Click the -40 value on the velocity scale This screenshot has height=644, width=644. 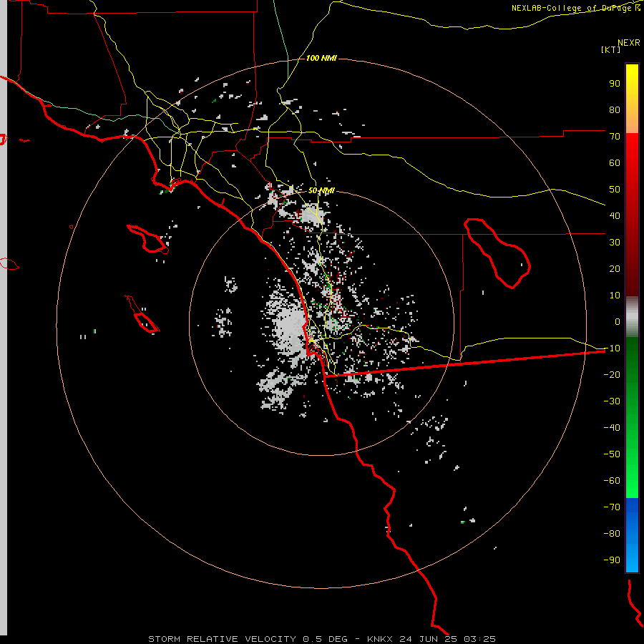click(612, 428)
